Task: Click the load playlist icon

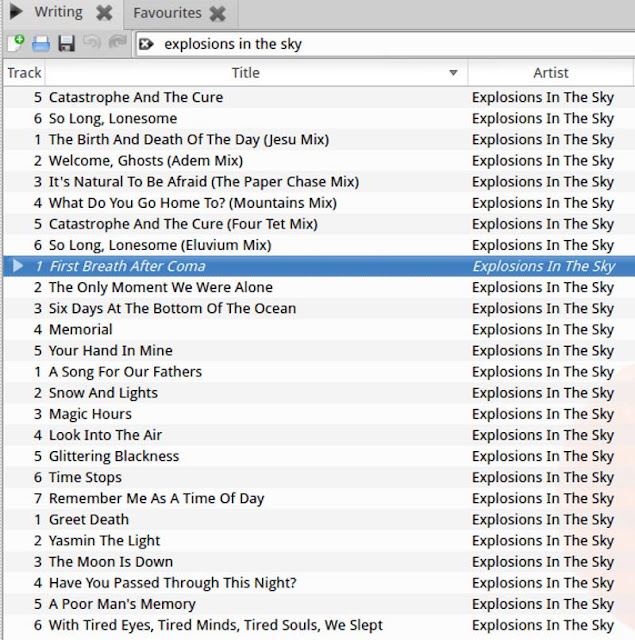Action: click(x=41, y=43)
